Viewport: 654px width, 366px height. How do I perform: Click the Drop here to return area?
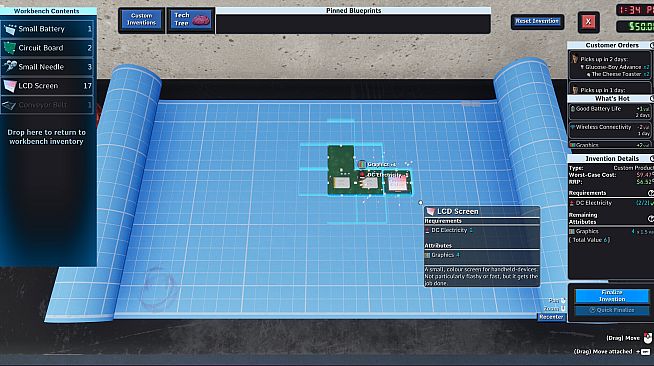47,137
